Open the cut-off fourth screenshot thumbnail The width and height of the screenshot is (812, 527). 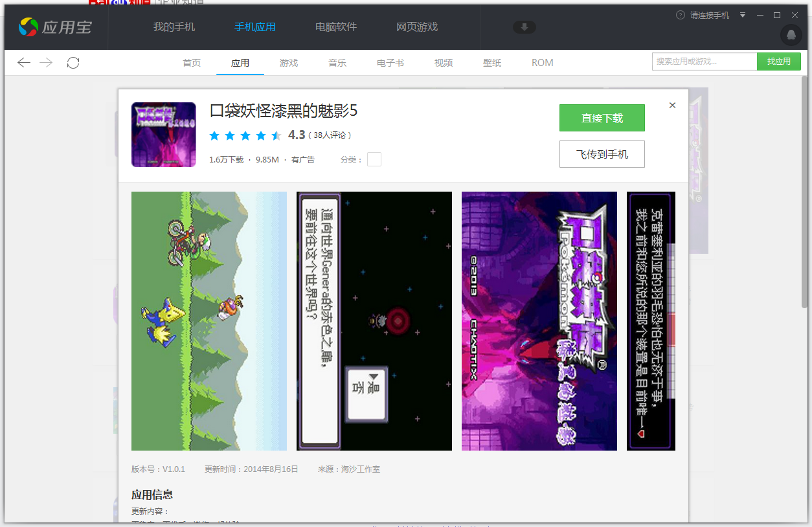(x=651, y=321)
